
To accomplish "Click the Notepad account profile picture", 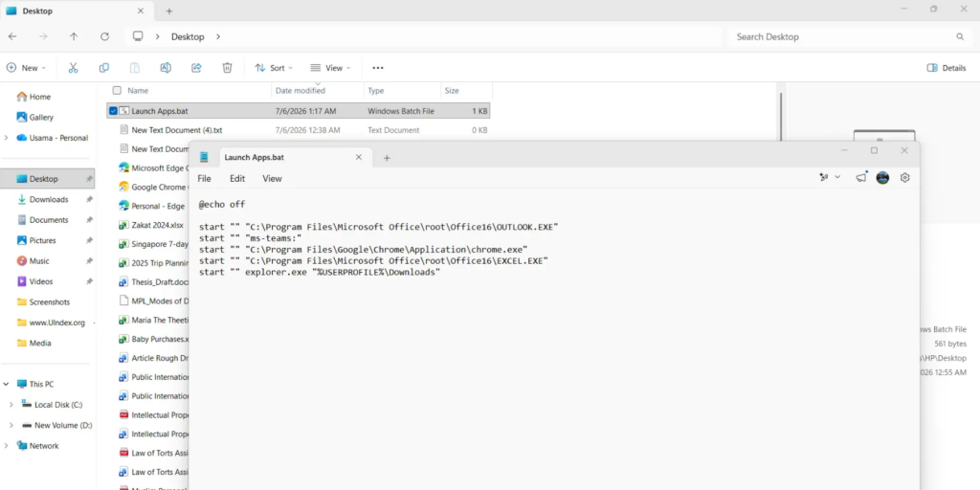I will click(x=882, y=177).
